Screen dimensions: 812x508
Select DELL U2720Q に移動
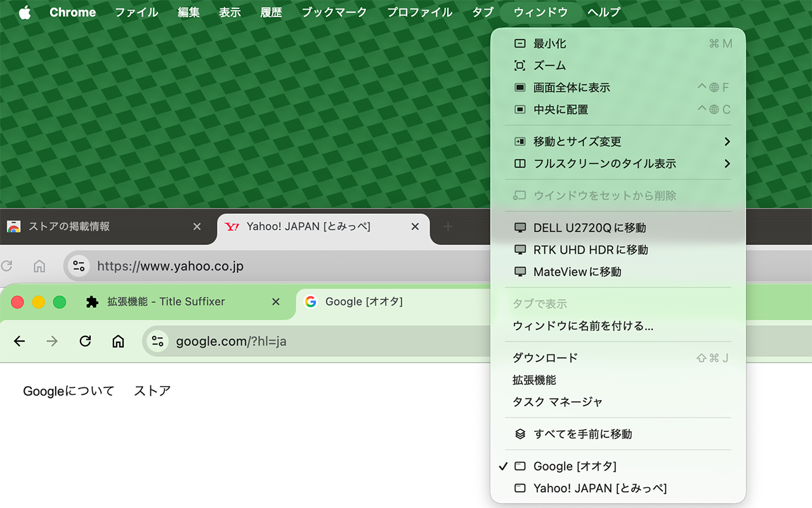pos(589,228)
